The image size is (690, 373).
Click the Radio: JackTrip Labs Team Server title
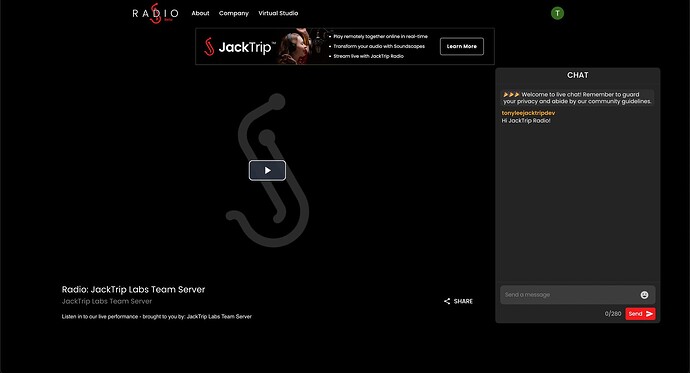pyautogui.click(x=133, y=289)
